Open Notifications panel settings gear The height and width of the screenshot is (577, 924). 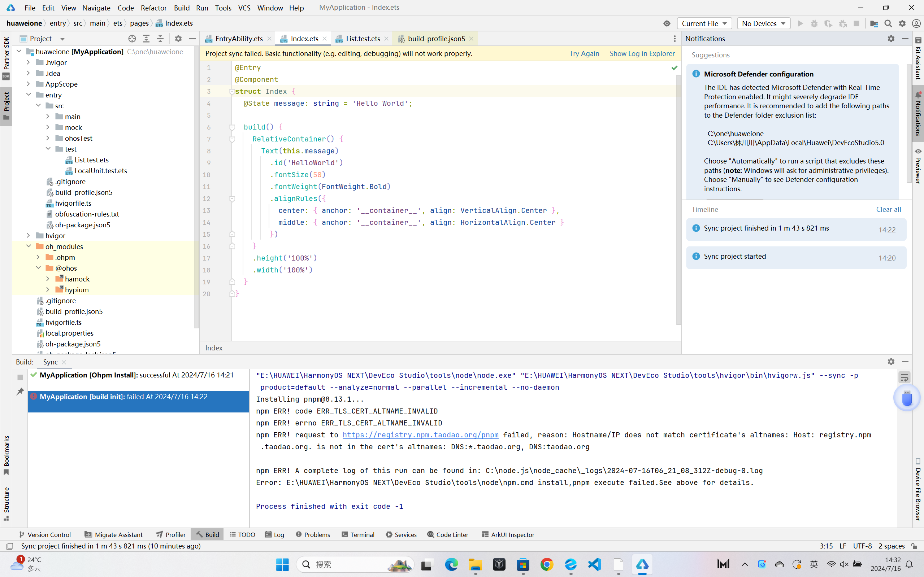[891, 39]
